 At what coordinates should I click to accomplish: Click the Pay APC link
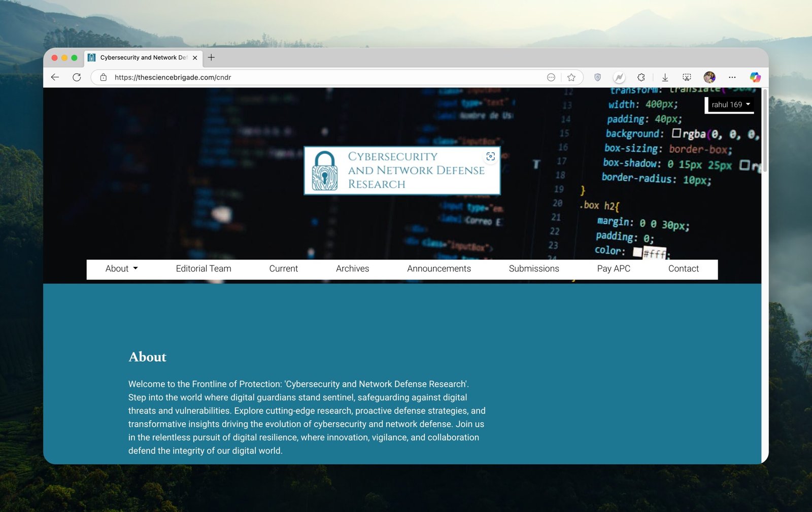point(613,268)
